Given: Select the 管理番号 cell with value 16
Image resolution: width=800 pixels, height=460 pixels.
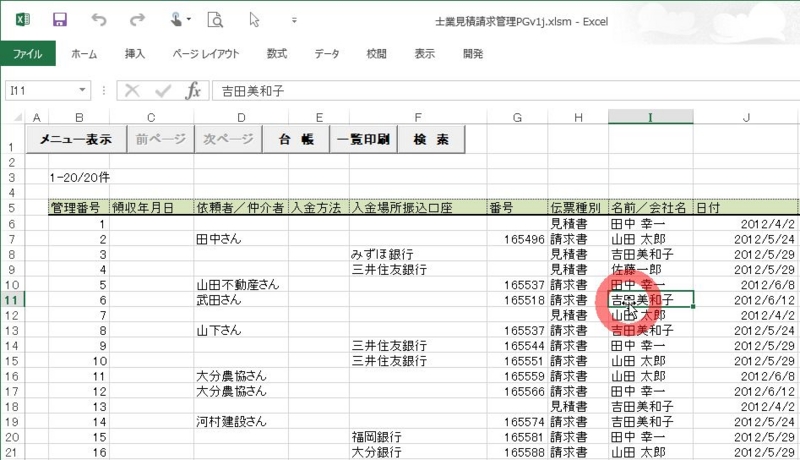Looking at the screenshot, I should pyautogui.click(x=79, y=452).
